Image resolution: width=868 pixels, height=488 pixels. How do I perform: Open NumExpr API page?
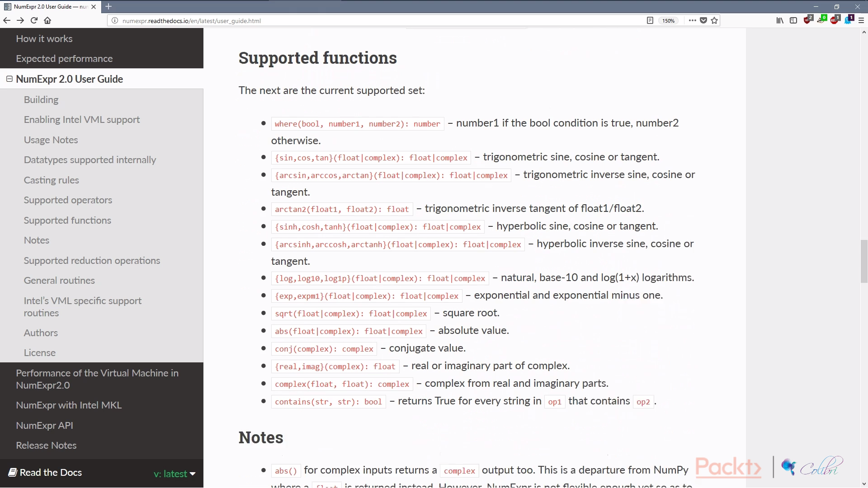(44, 426)
